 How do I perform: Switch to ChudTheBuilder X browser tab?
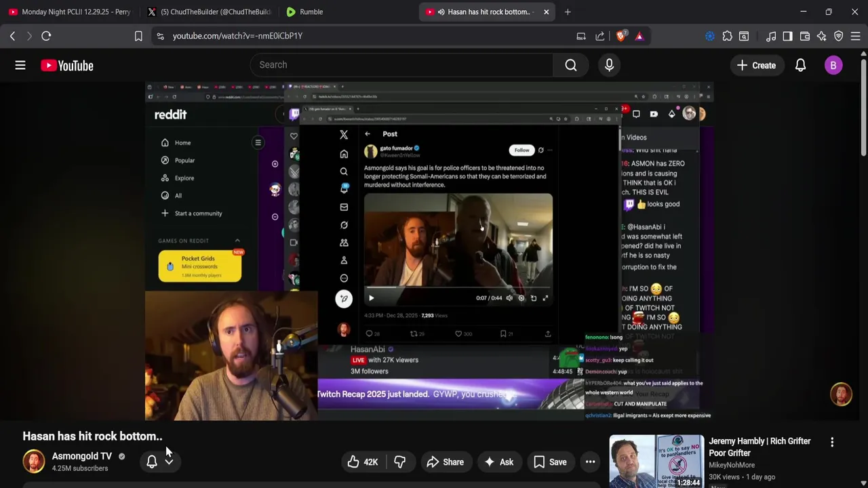tap(209, 12)
